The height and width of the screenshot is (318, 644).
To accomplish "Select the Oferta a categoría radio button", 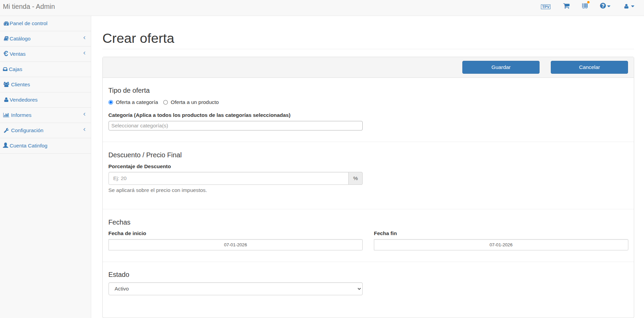I will [x=111, y=102].
